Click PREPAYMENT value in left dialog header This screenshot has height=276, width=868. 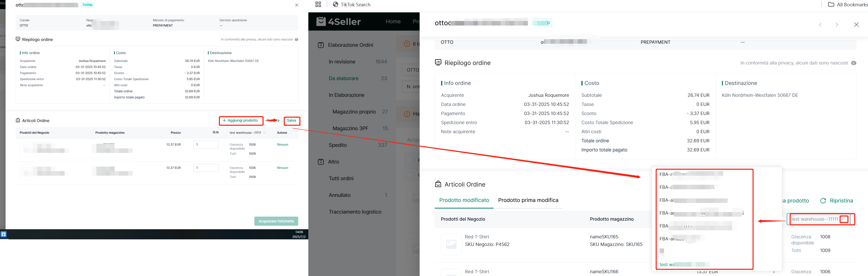163,26
